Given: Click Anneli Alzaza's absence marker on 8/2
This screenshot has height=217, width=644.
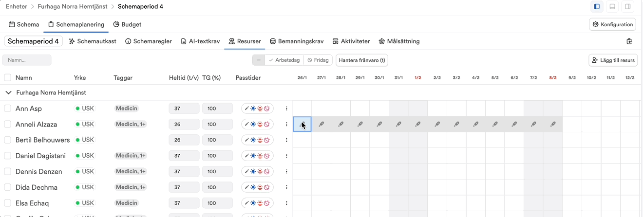Looking at the screenshot, I should click(553, 125).
